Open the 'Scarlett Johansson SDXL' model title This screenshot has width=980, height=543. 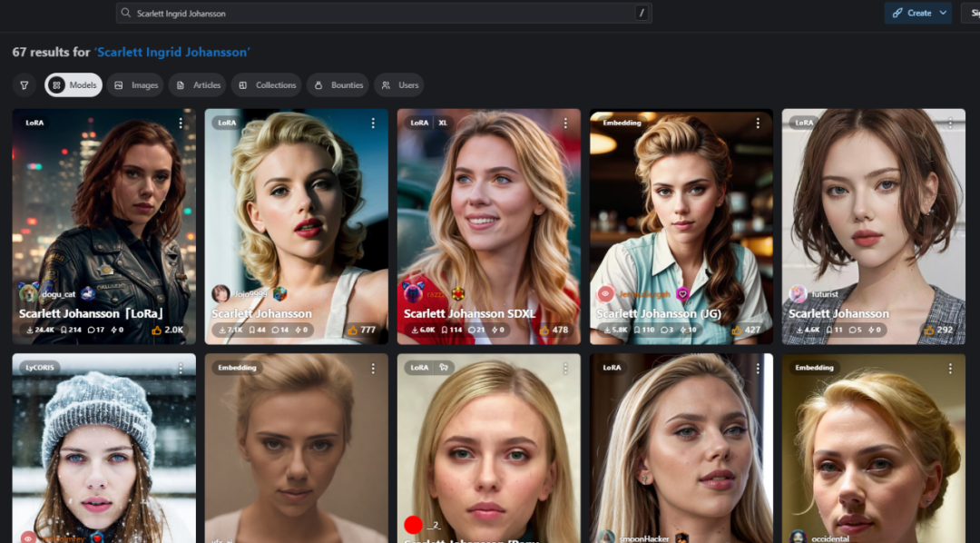coord(472,313)
